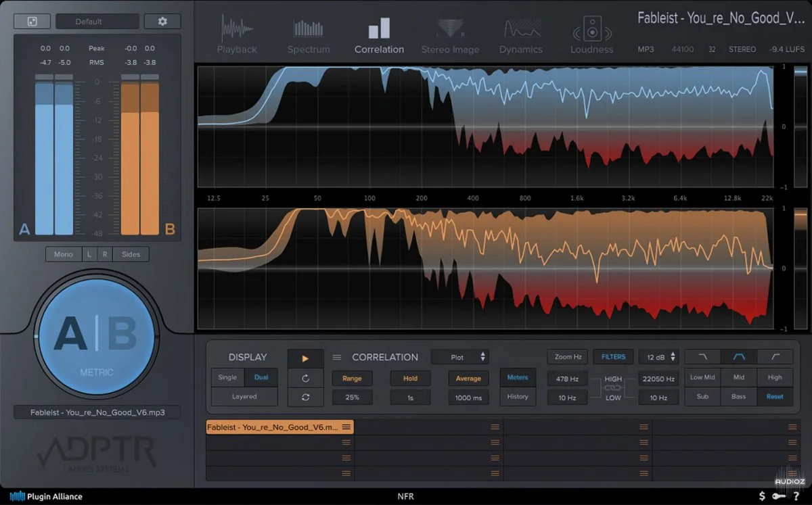Click the Hold button
Image resolution: width=812 pixels, height=505 pixels.
tap(410, 379)
